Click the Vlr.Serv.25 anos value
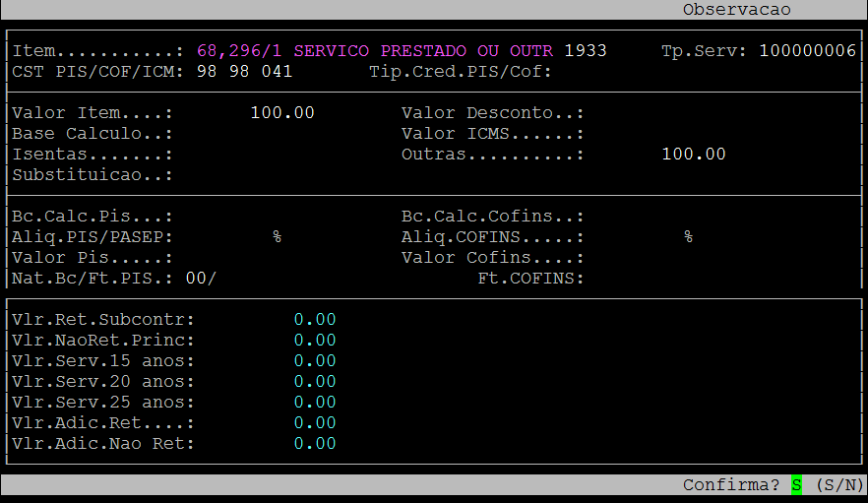The image size is (868, 503). [x=315, y=403]
